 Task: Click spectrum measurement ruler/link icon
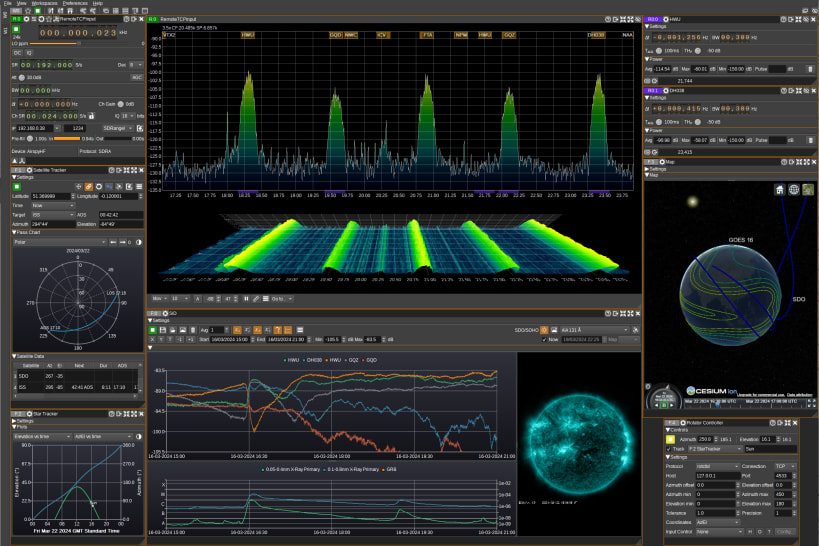(x=256, y=299)
